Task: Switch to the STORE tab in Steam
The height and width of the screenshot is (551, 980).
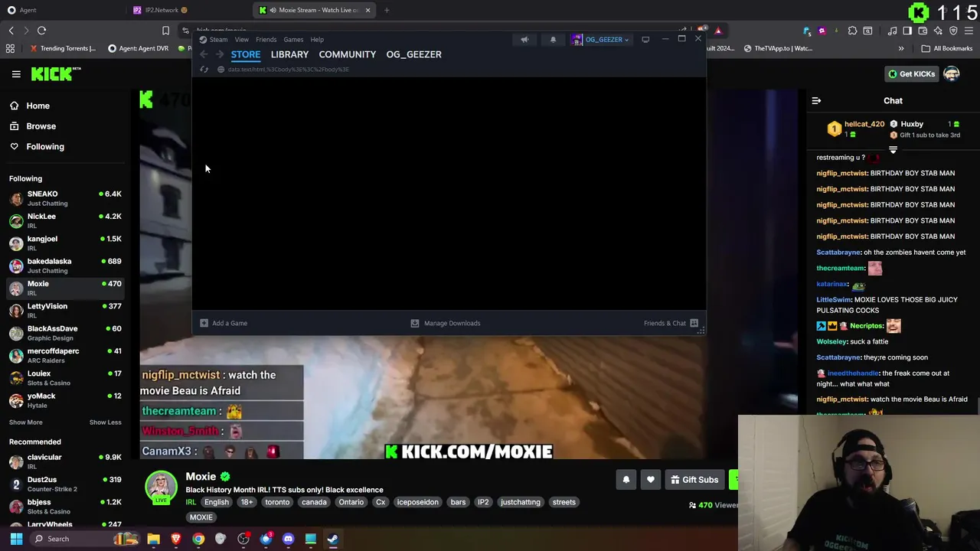Action: click(x=246, y=54)
